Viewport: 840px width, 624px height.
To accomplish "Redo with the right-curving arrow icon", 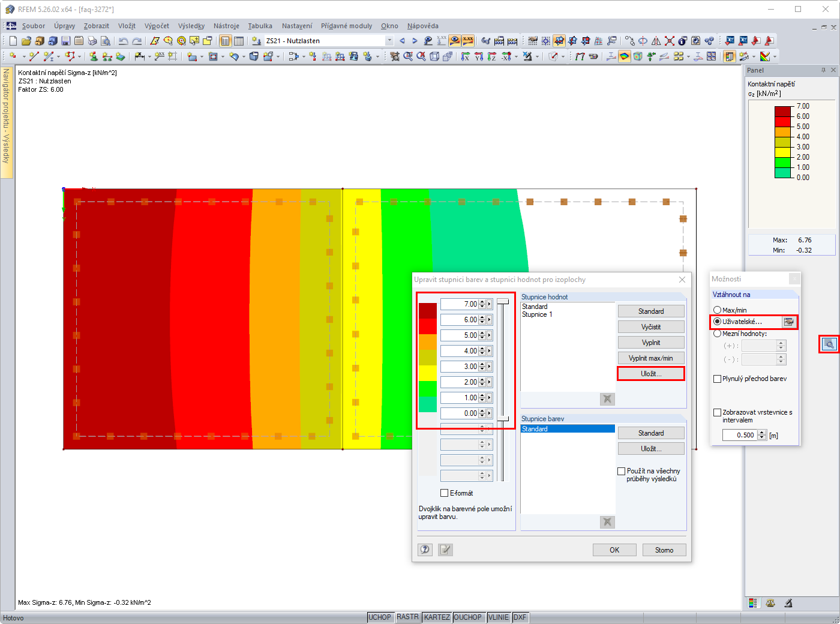I will pos(137,41).
